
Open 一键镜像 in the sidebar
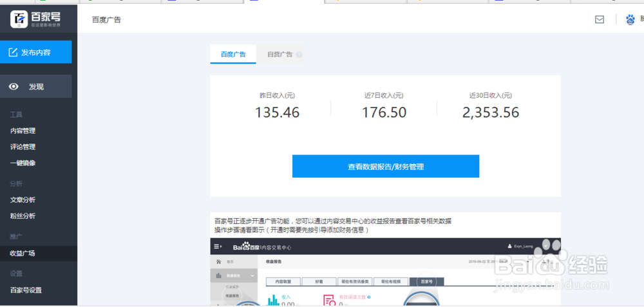pyautogui.click(x=23, y=163)
